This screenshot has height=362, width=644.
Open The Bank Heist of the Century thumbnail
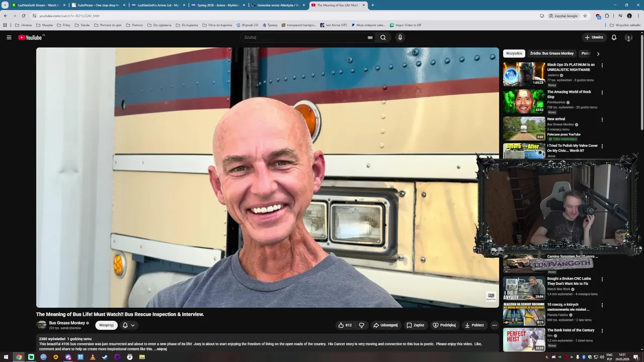coord(524,340)
